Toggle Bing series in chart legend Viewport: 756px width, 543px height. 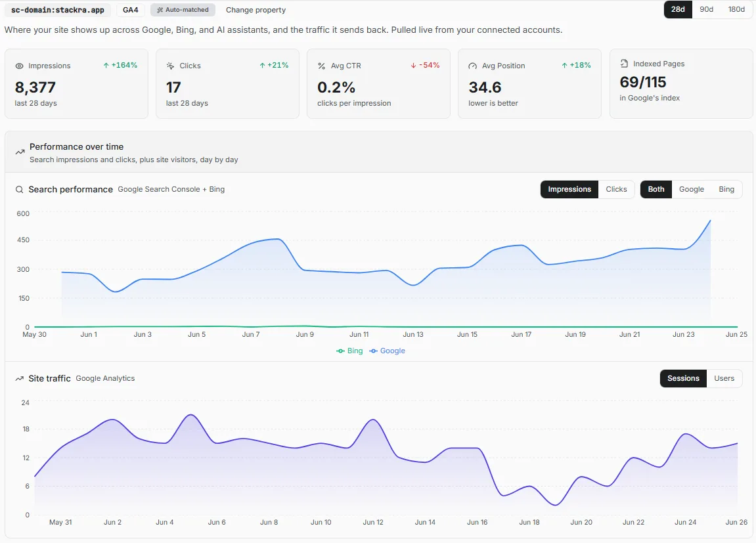coord(349,351)
